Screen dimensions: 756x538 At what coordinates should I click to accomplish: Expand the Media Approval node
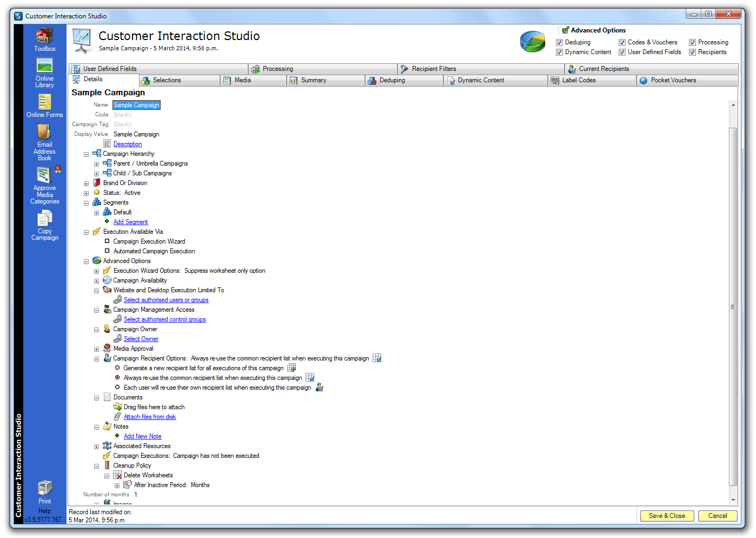97,349
